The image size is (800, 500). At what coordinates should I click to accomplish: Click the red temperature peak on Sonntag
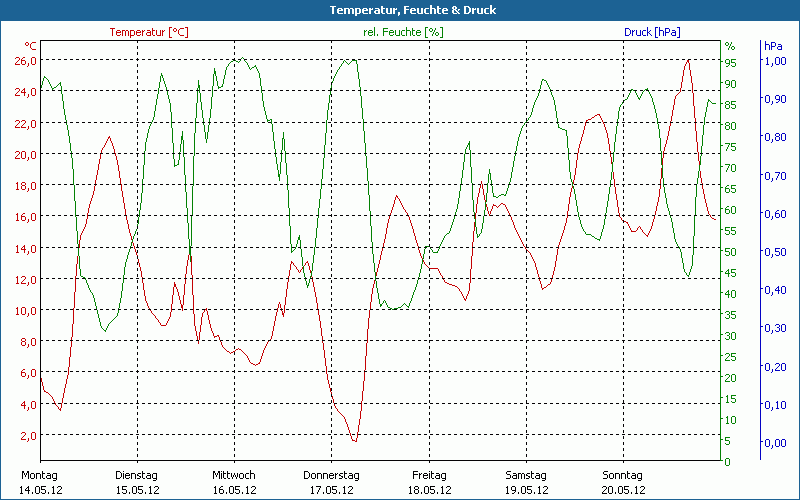tap(687, 61)
